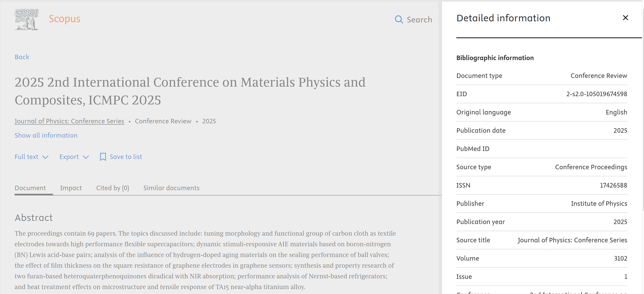The width and height of the screenshot is (644, 294).
Task: Click inside the abstract paragraph text
Action: (x=204, y=260)
